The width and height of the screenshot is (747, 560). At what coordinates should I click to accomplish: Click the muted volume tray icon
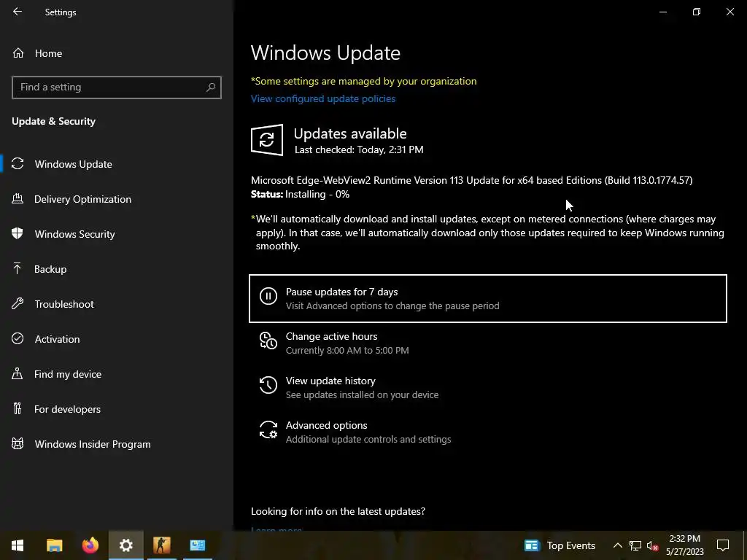(652, 545)
